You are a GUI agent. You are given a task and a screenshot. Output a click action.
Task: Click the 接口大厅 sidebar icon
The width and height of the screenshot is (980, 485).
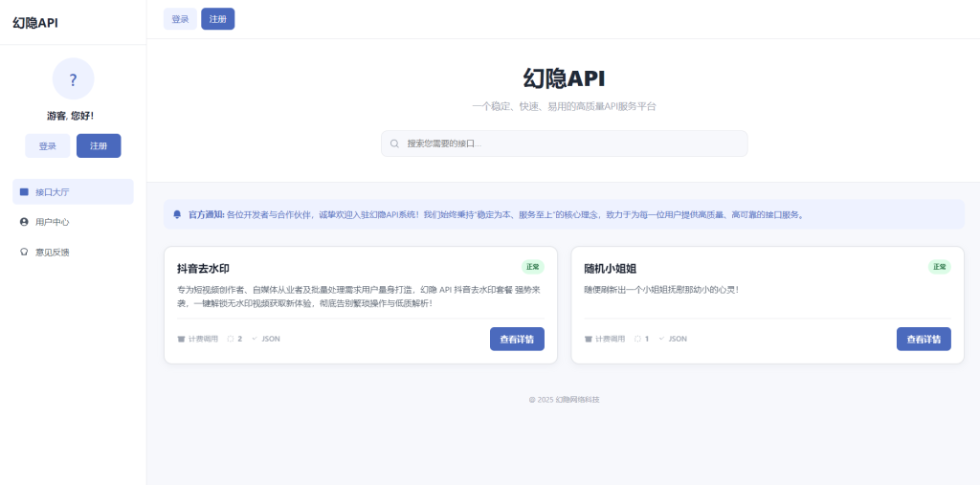[24, 192]
